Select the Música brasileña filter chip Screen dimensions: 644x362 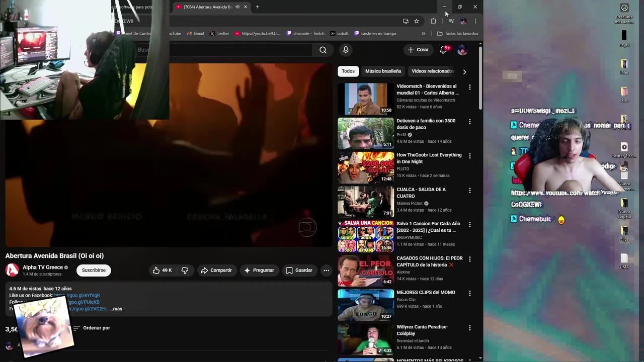[383, 71]
